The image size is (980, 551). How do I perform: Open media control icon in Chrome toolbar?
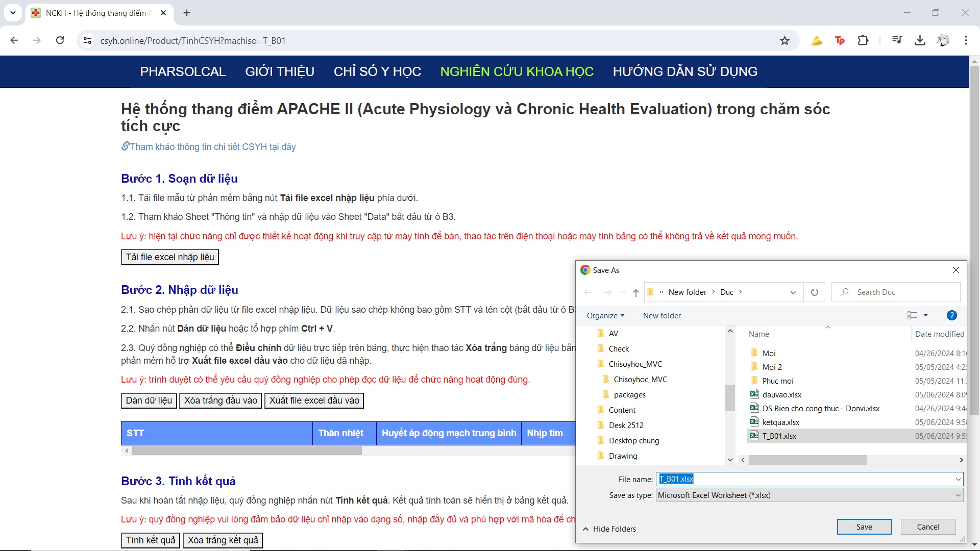pos(897,40)
